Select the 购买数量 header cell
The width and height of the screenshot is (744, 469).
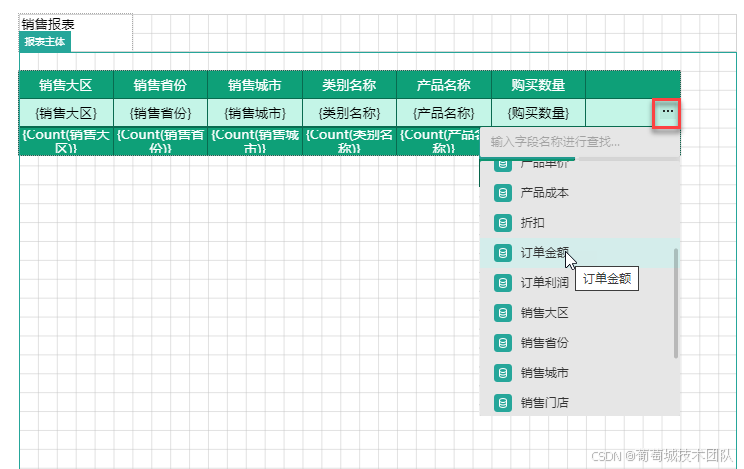click(538, 85)
